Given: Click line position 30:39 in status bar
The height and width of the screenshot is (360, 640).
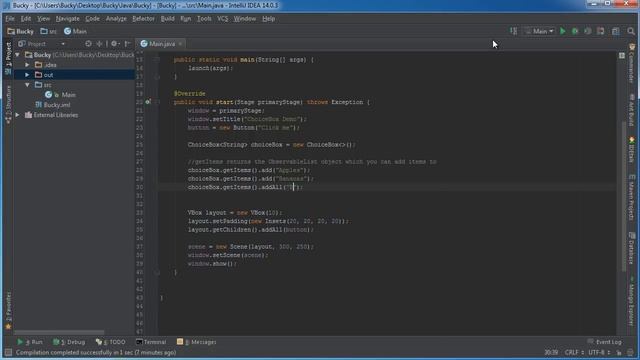Looking at the screenshot, I should coord(551,352).
